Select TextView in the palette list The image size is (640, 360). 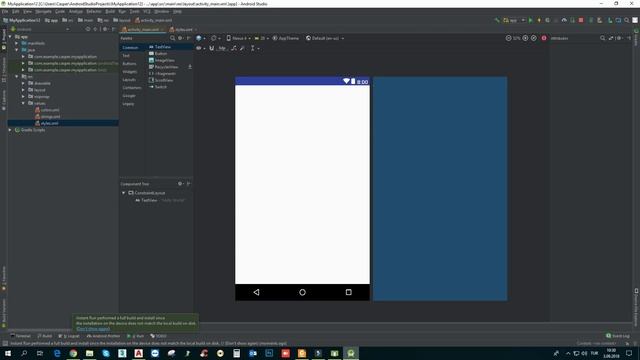click(x=170, y=47)
